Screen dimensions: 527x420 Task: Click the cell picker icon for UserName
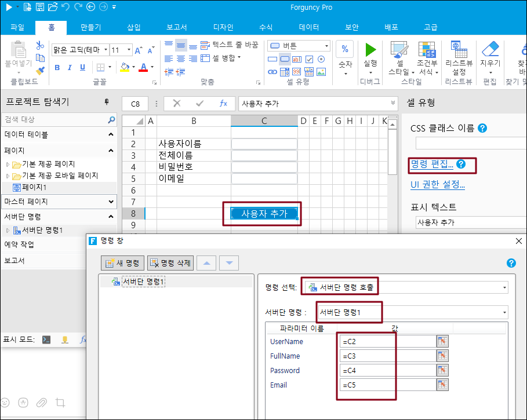442,341
